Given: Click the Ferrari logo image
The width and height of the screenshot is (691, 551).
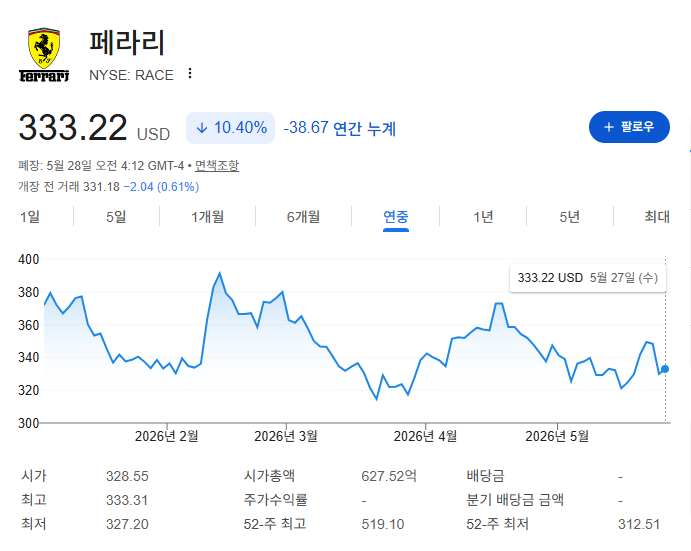Looking at the screenshot, I should coord(44,55).
